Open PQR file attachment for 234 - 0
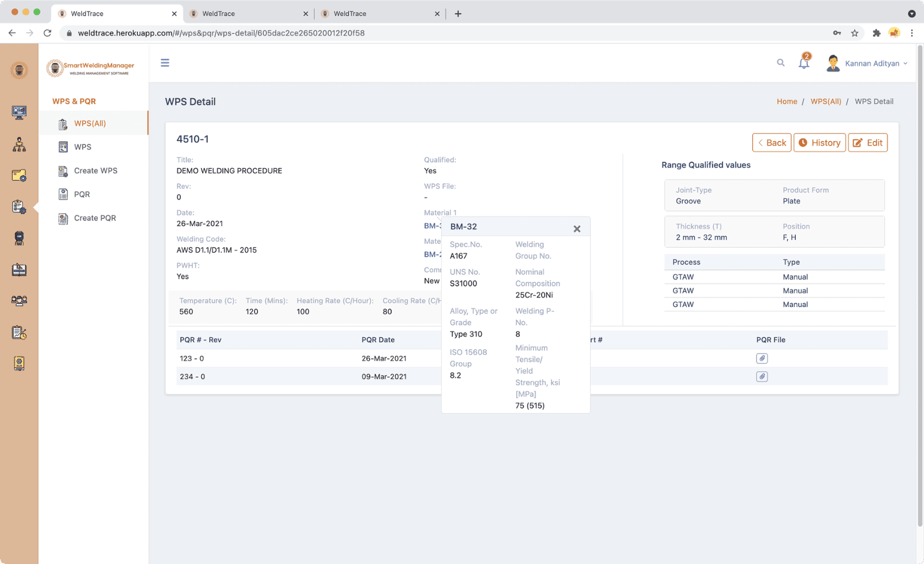The width and height of the screenshot is (924, 564). coord(762,377)
